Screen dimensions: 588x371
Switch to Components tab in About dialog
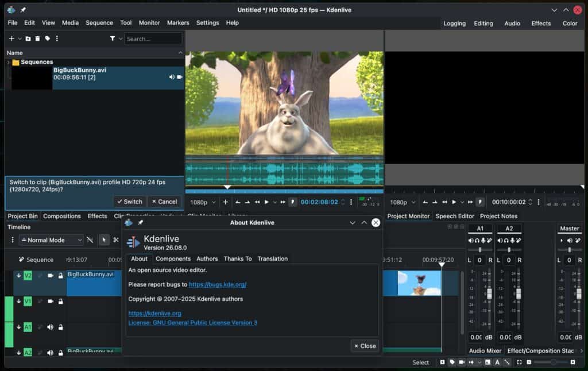tap(173, 259)
